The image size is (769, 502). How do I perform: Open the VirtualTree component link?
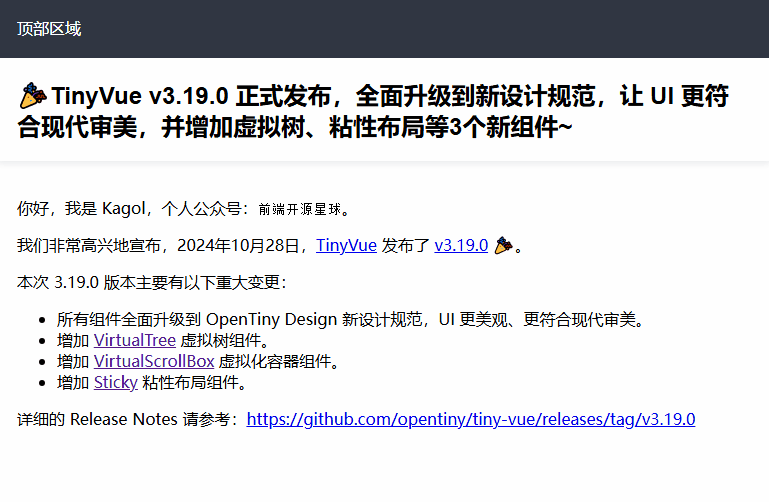tap(134, 340)
